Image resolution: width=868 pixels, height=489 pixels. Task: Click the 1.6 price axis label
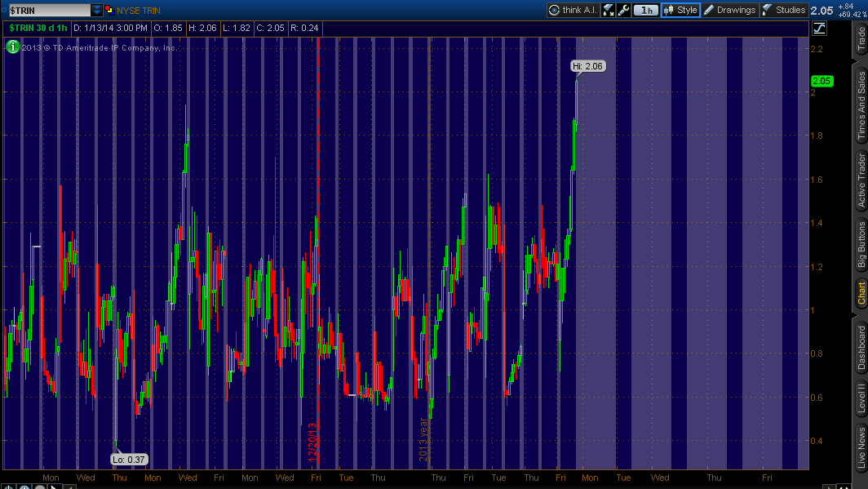(x=817, y=180)
